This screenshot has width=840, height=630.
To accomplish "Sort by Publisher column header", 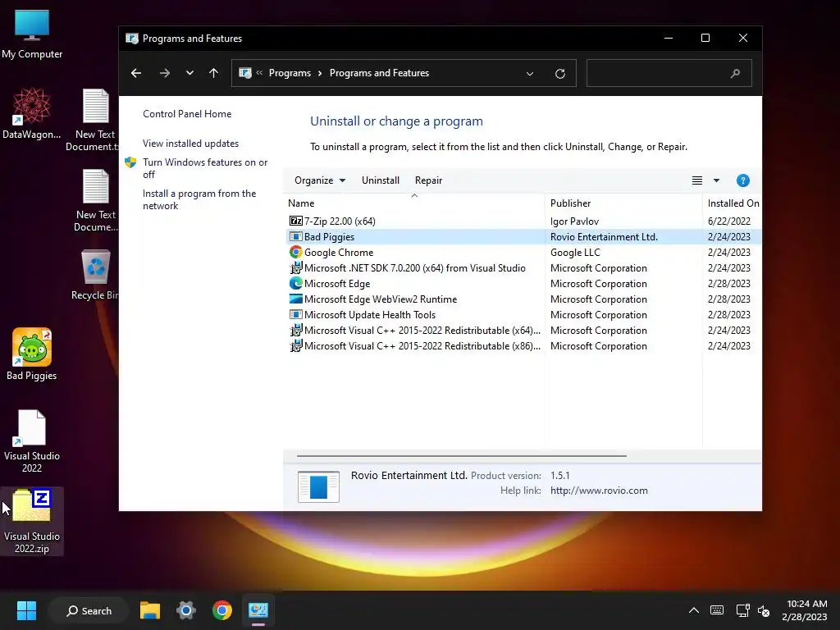I will 623,203.
